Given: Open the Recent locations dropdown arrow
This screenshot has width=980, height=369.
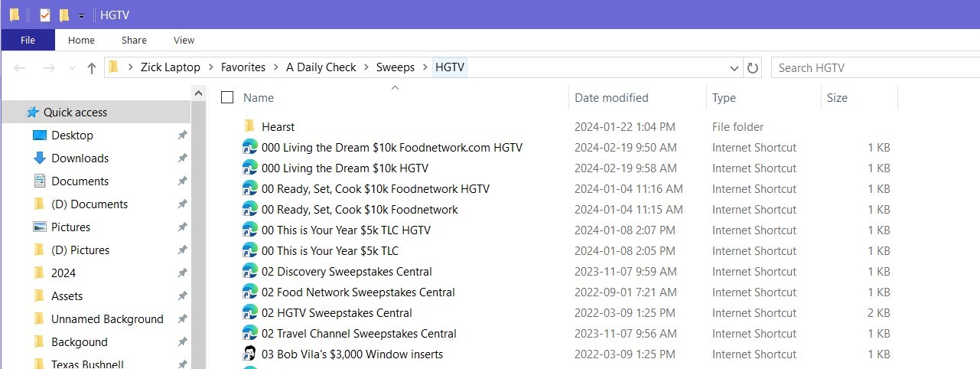Looking at the screenshot, I should tap(72, 68).
